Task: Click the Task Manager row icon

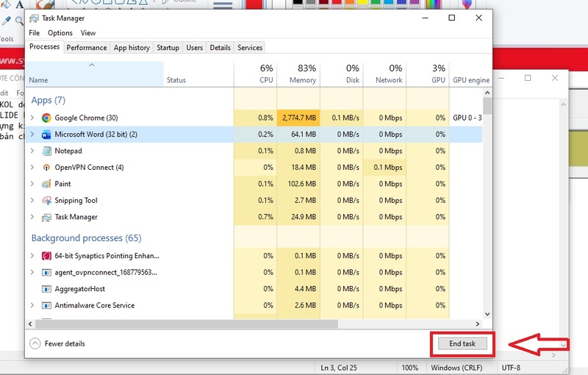Action: pyautogui.click(x=46, y=217)
